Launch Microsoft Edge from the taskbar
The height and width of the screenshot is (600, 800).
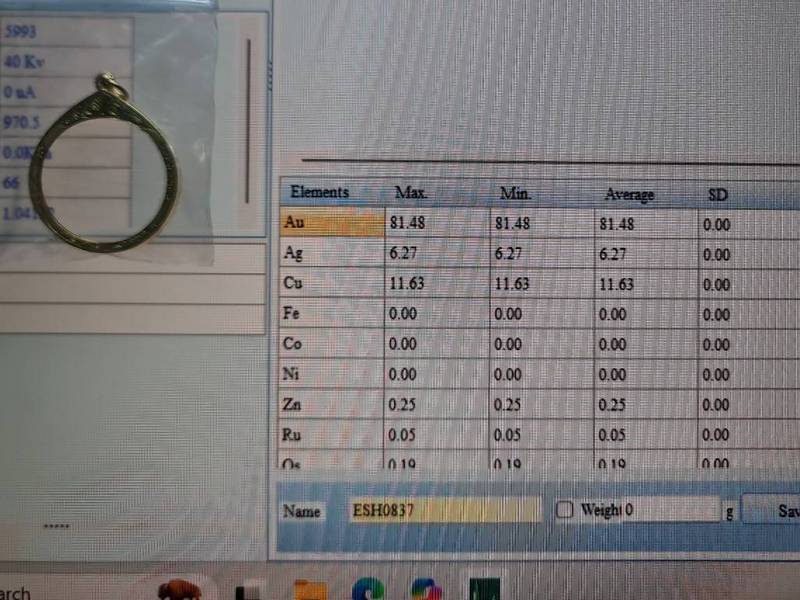(x=368, y=590)
